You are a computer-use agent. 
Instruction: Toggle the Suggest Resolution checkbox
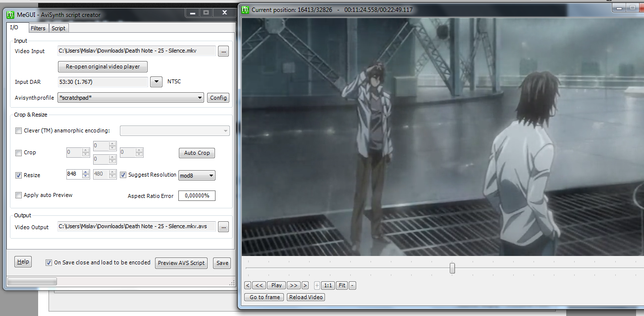(x=123, y=175)
